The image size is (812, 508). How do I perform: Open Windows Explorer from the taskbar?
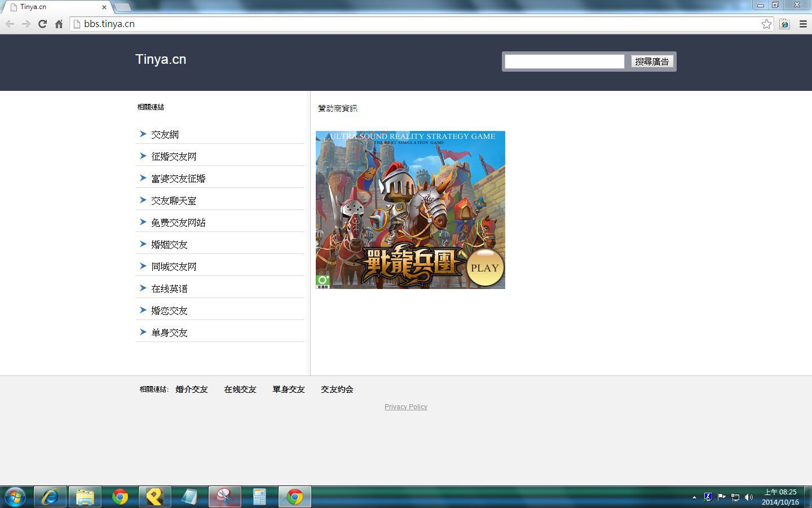[85, 497]
